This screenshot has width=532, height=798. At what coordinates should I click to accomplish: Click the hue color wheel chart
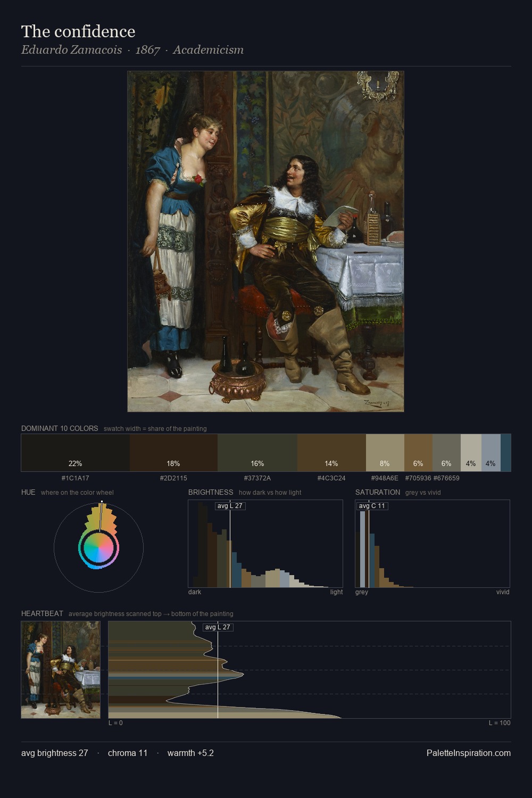coord(98,547)
